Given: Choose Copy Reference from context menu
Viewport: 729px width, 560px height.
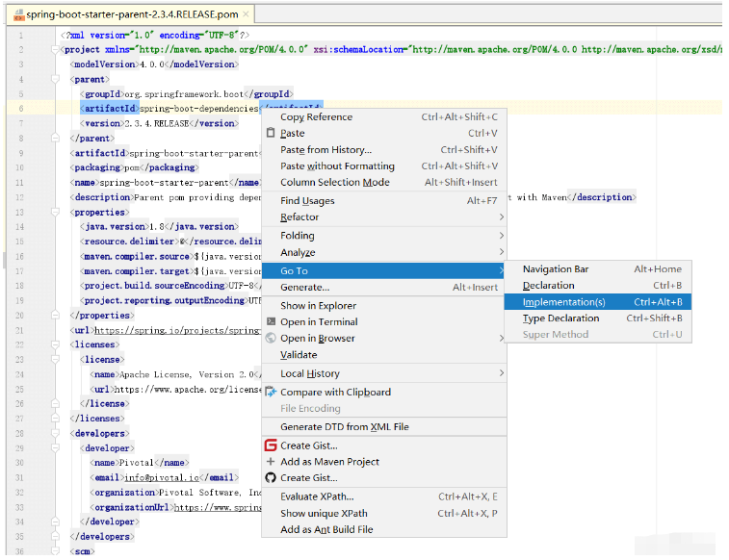Looking at the screenshot, I should tap(384, 117).
